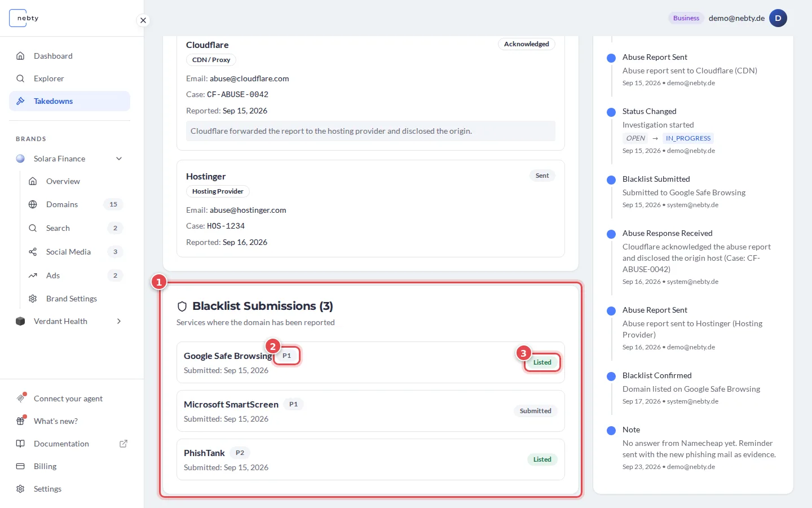This screenshot has height=508, width=812.
Task: Click the Microsoft SmartScreen P1 tag
Action: tap(294, 404)
